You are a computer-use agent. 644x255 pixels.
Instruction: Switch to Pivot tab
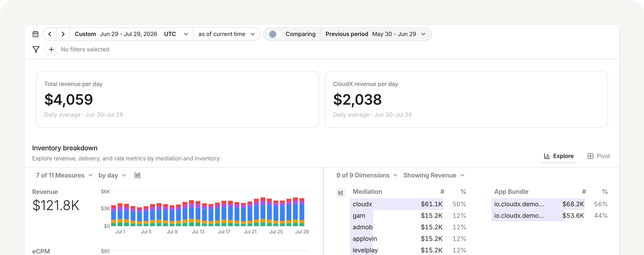click(x=598, y=156)
